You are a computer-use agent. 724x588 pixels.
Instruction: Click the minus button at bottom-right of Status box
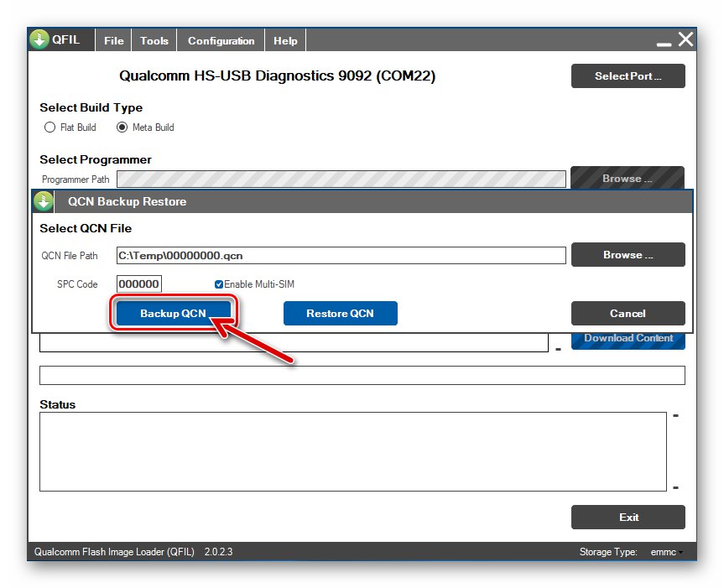coord(675,488)
